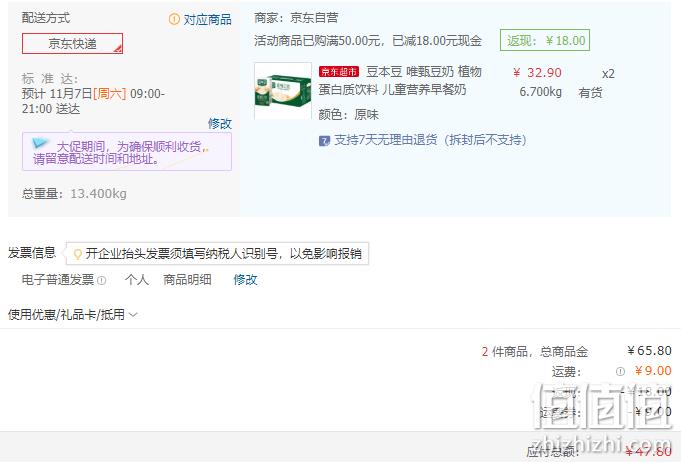Click the invoice tip about 纳税人识别号
The height and width of the screenshot is (462, 681).
tap(217, 254)
